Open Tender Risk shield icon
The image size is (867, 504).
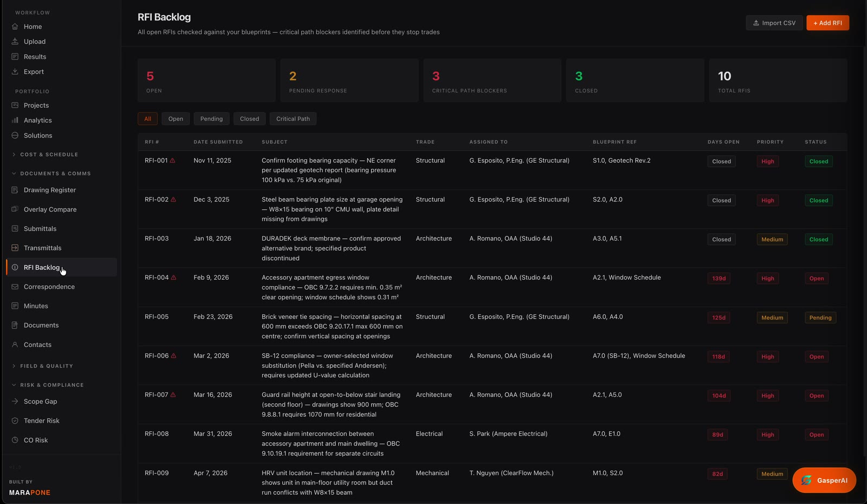click(x=15, y=421)
